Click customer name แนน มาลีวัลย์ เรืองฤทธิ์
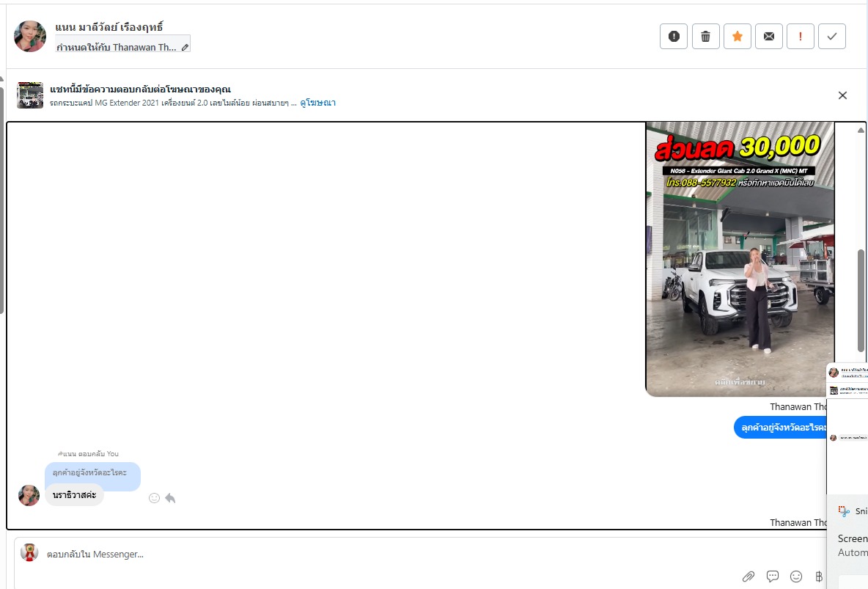This screenshot has width=868, height=589. 109,26
